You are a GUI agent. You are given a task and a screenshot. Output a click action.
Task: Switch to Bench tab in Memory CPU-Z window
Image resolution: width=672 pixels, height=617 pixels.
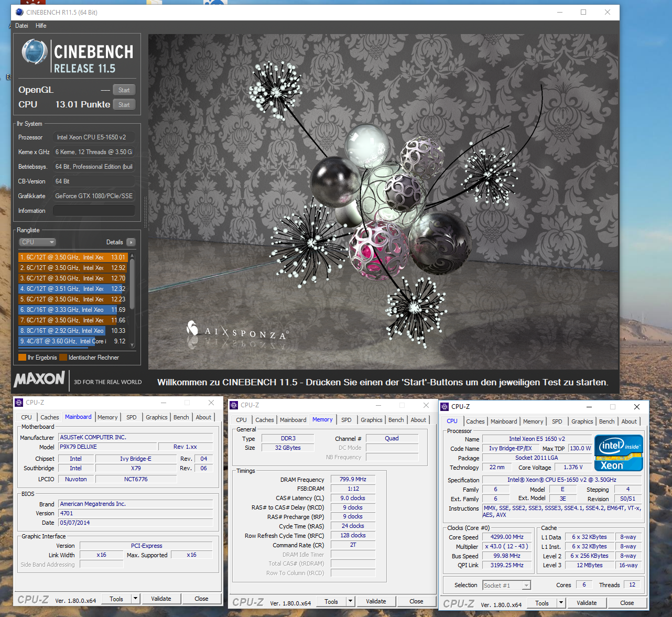396,420
